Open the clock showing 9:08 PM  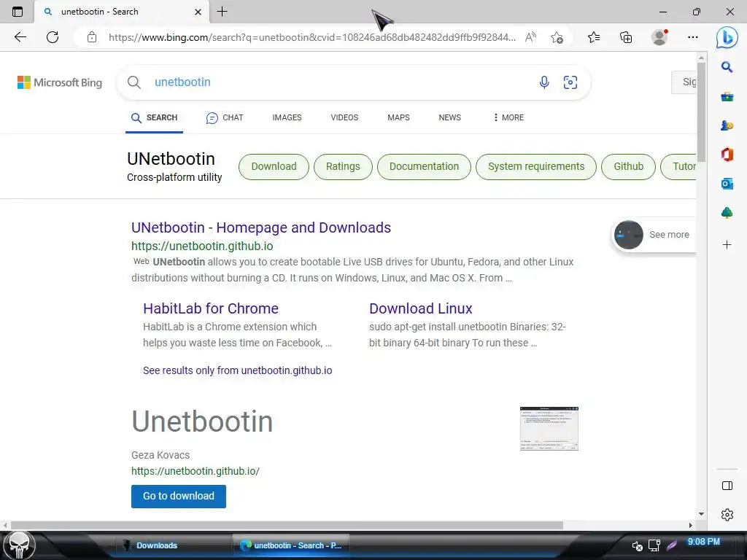tap(704, 542)
